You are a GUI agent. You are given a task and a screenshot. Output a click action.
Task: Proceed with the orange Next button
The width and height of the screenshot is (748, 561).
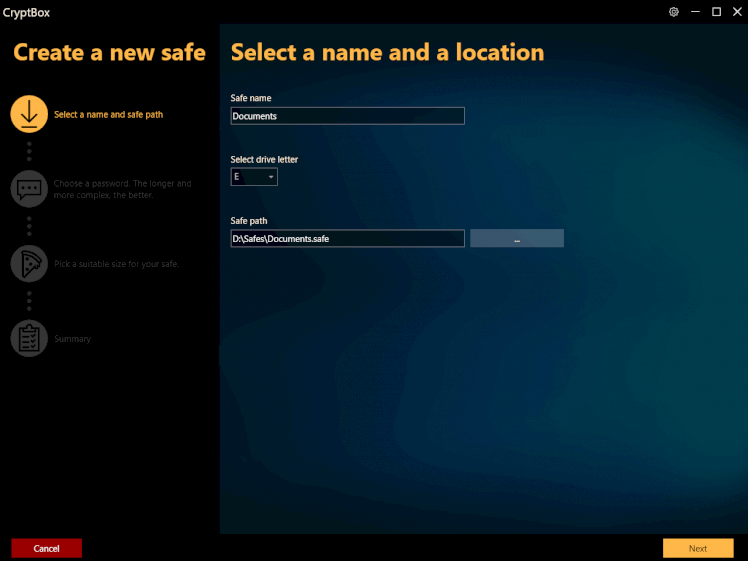pyautogui.click(x=698, y=548)
